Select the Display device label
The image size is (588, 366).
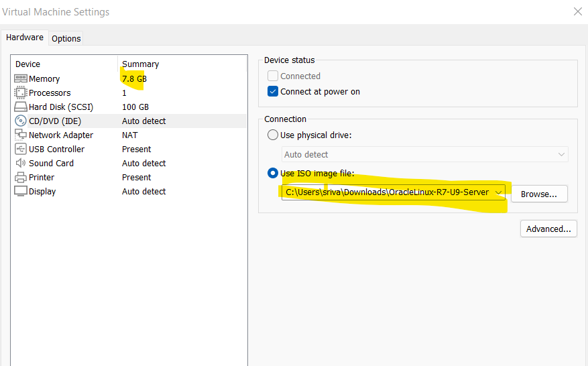(x=42, y=191)
